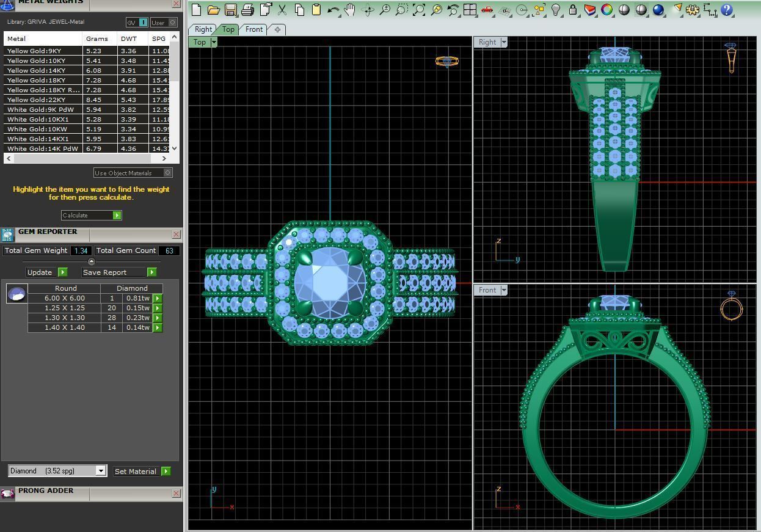Select the Yellow Gold:18KY row

point(87,80)
